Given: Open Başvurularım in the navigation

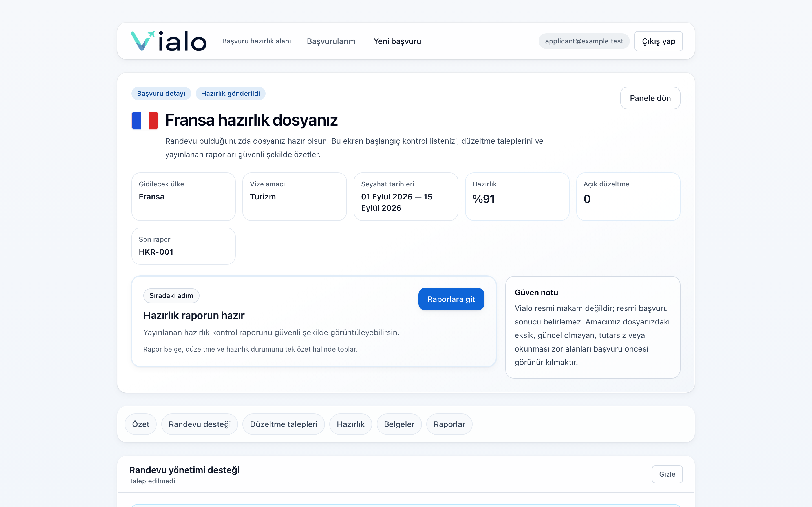Looking at the screenshot, I should coord(331,41).
